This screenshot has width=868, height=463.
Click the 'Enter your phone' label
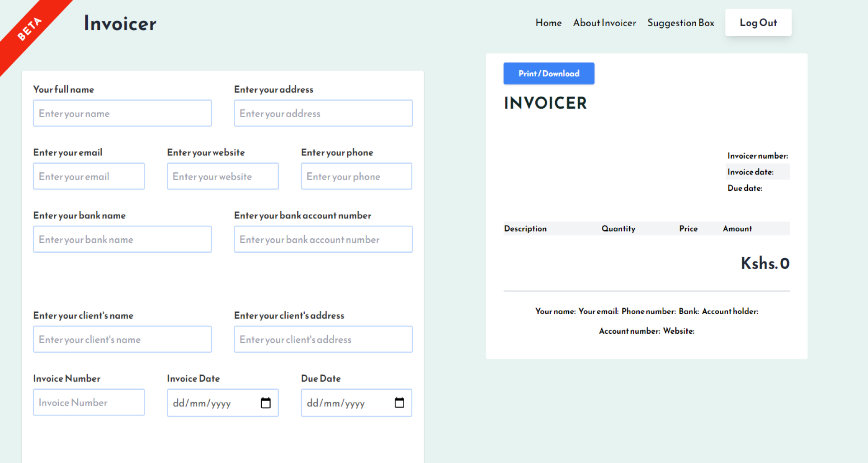pyautogui.click(x=337, y=152)
